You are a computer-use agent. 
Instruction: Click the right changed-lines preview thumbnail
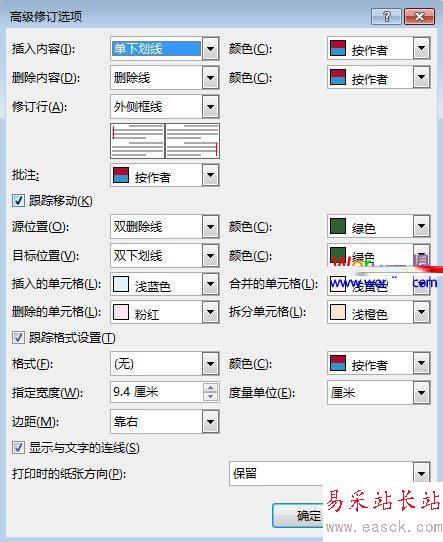[x=192, y=141]
